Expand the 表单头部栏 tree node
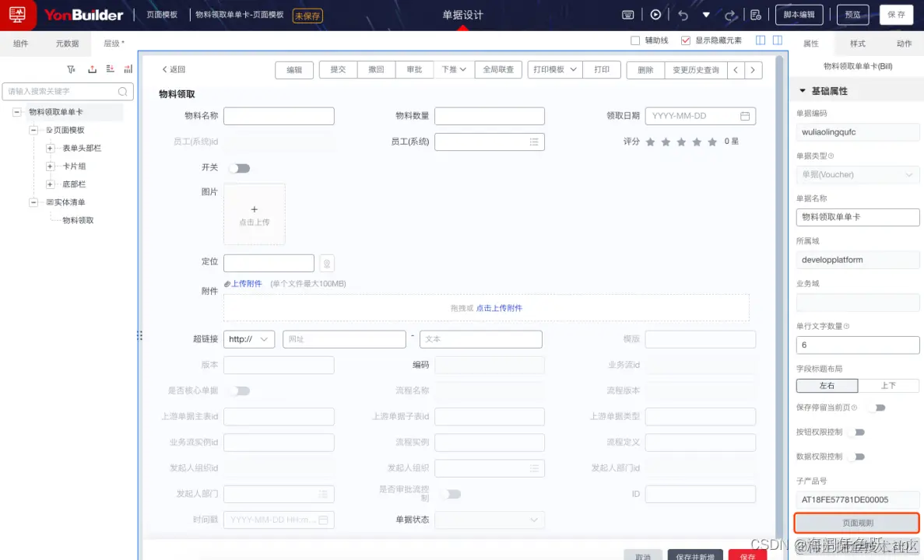Image resolution: width=924 pixels, height=560 pixels. (x=50, y=149)
